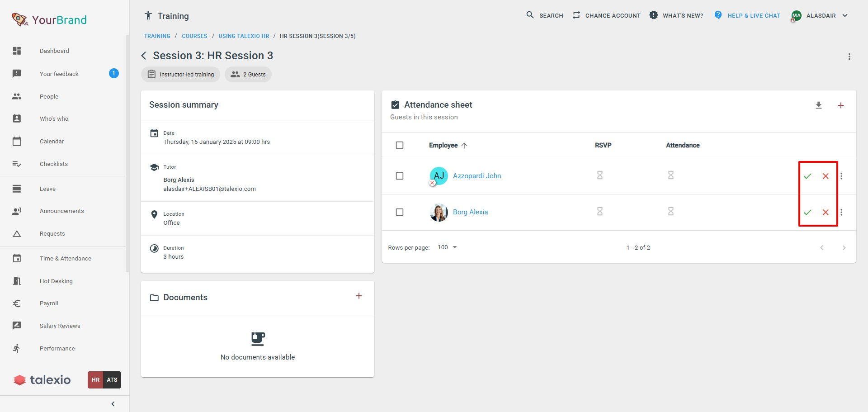The height and width of the screenshot is (412, 868).
Task: Go back using the arrow beside session title
Action: [x=144, y=56]
